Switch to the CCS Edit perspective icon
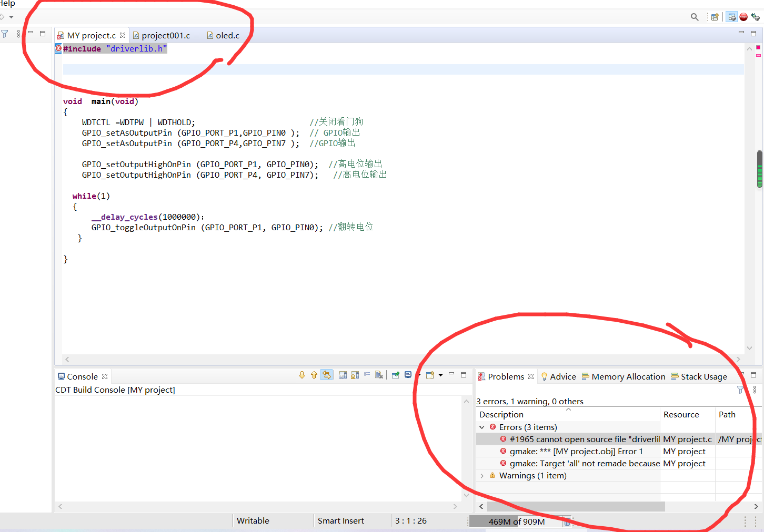Viewport: 764px width, 532px height. coord(731,17)
